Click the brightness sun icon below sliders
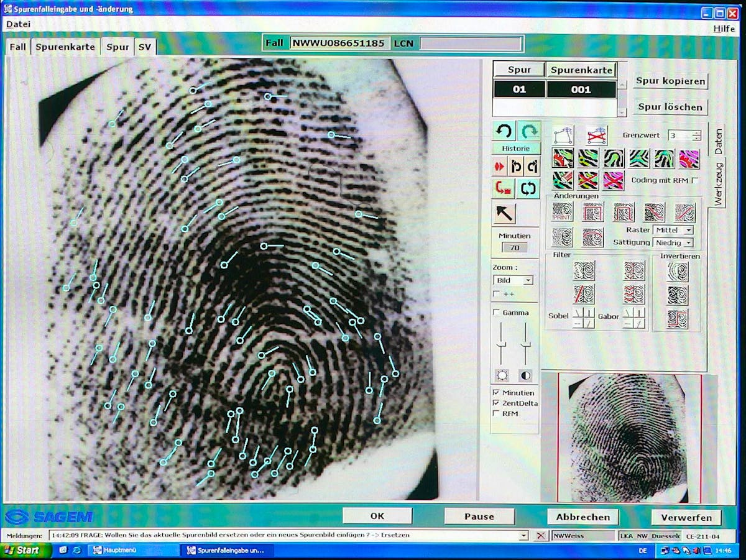The image size is (746, 560). coord(501,375)
